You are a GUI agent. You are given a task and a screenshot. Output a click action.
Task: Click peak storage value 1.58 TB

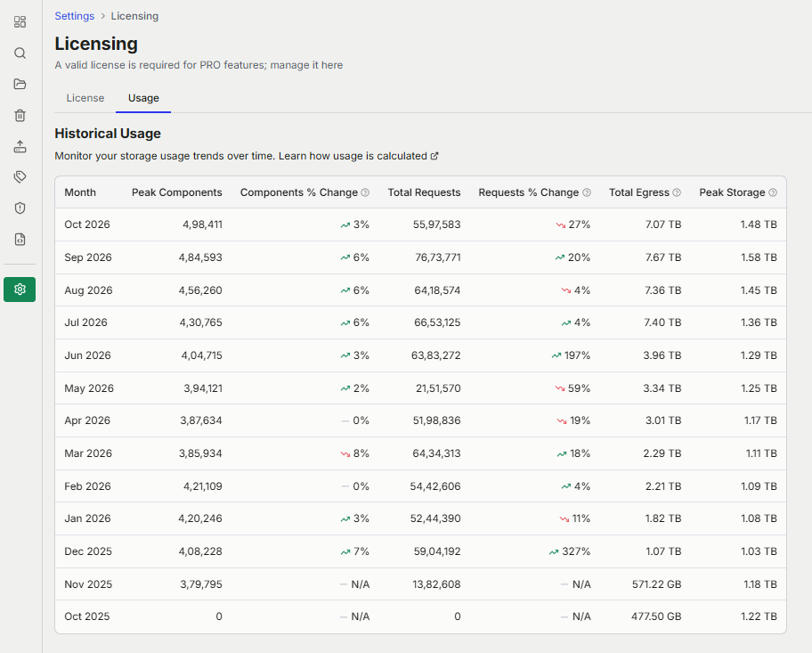[759, 257]
